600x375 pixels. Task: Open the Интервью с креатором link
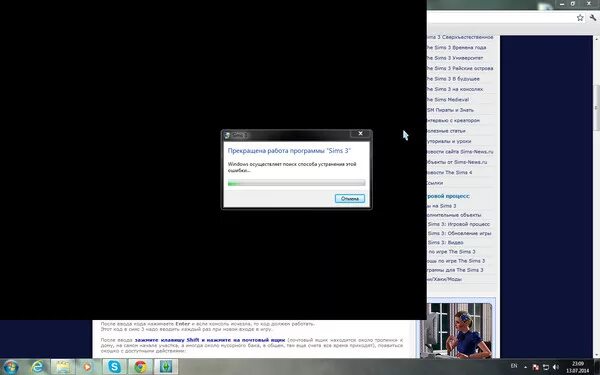[x=453, y=120]
